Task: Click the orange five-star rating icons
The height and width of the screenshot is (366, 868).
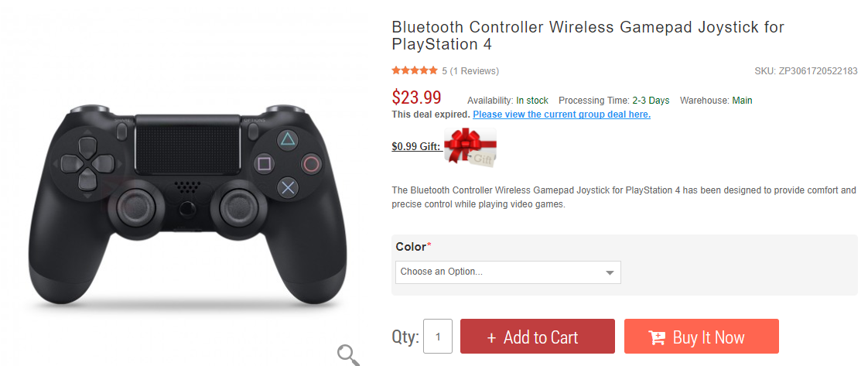Action: pyautogui.click(x=415, y=70)
